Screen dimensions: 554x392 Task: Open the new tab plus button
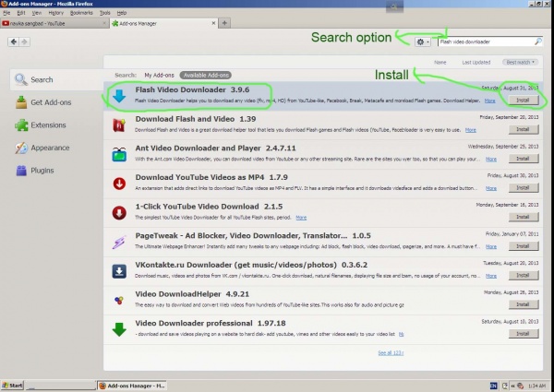pyautogui.click(x=224, y=23)
